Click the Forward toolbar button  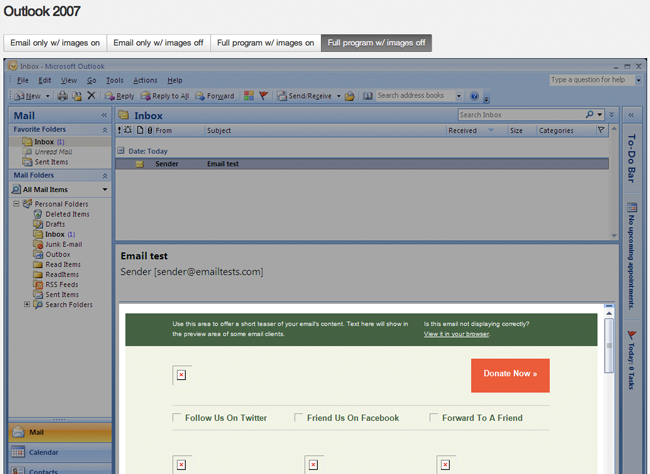click(215, 96)
